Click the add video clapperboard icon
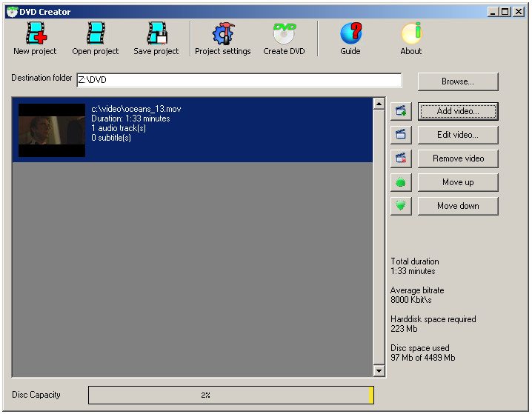 [401, 111]
